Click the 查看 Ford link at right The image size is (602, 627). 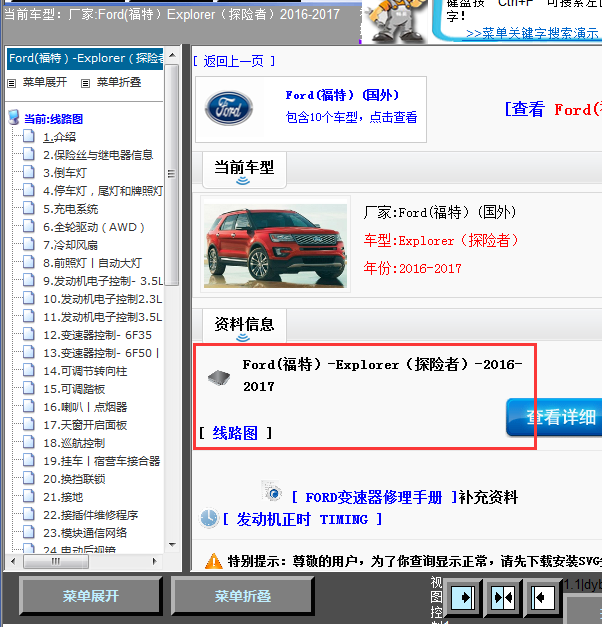tap(553, 109)
